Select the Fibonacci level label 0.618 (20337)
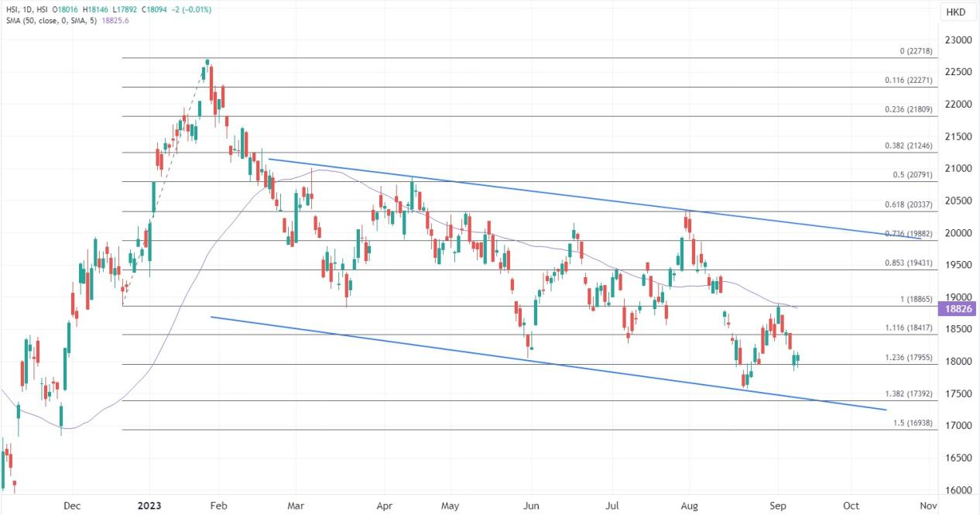The height and width of the screenshot is (515, 980). [907, 204]
